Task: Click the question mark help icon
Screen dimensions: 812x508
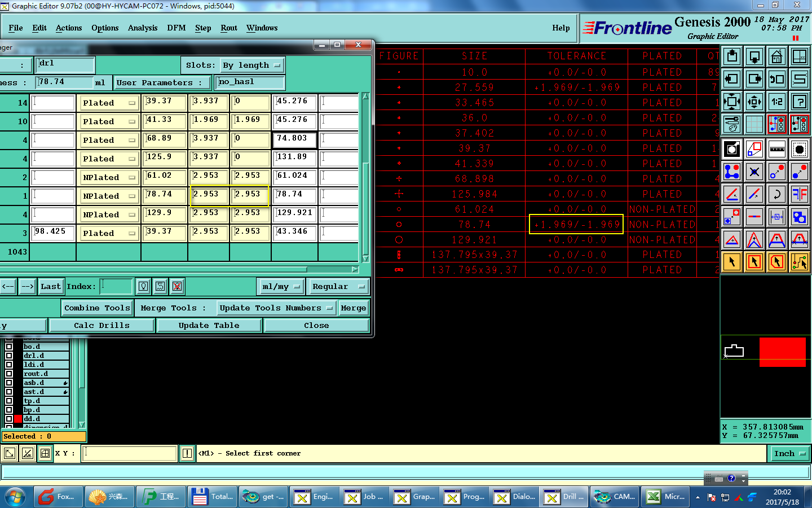Action: pyautogui.click(x=800, y=102)
